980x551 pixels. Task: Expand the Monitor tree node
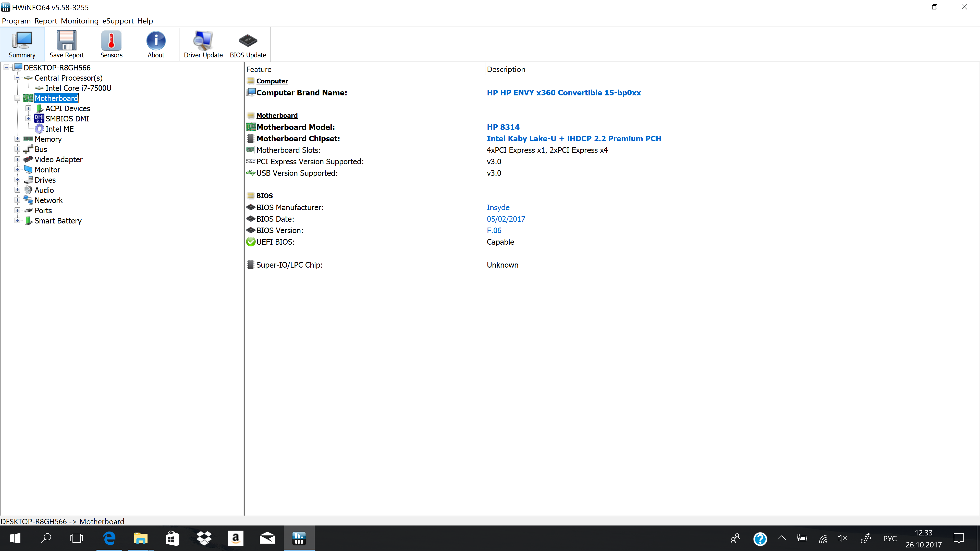[17, 170]
